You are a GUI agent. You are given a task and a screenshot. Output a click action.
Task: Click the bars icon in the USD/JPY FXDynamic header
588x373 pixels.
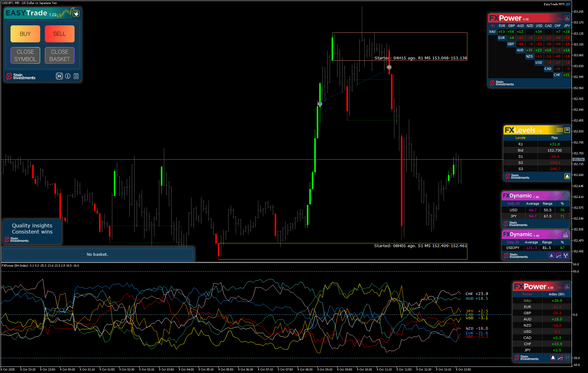(559, 196)
